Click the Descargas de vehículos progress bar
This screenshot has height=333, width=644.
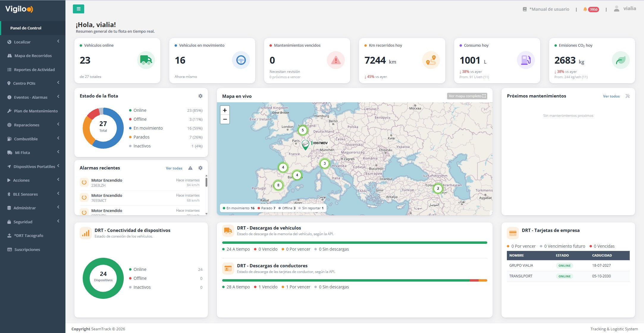[355, 243]
